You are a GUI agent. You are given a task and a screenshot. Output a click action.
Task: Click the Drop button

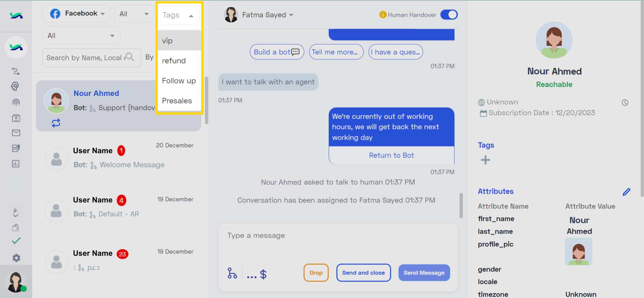(x=316, y=273)
